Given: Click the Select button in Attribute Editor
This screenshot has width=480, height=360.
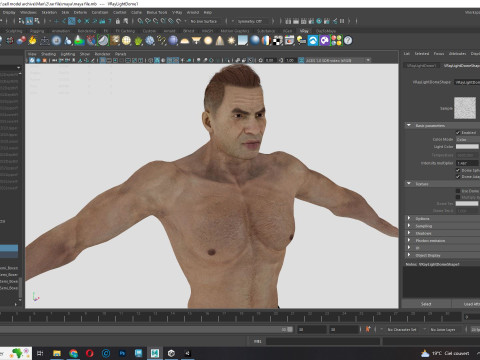Looking at the screenshot, I should (x=426, y=304).
